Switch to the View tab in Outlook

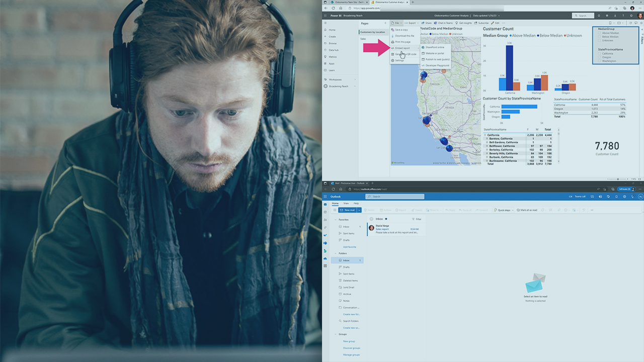pos(346,203)
